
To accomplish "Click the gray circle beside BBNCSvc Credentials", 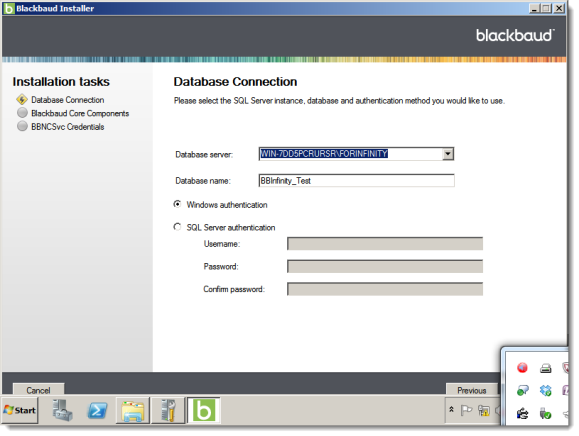I will [x=22, y=126].
